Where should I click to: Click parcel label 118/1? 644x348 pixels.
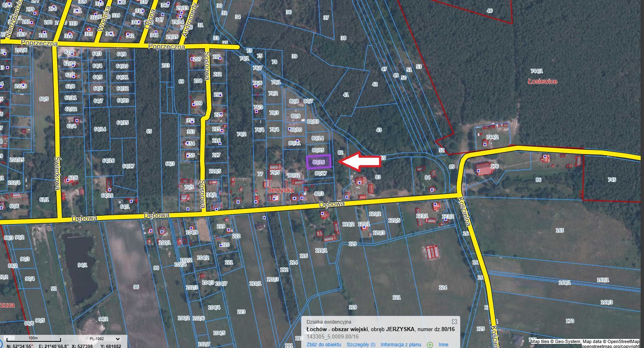pyautogui.click(x=321, y=250)
